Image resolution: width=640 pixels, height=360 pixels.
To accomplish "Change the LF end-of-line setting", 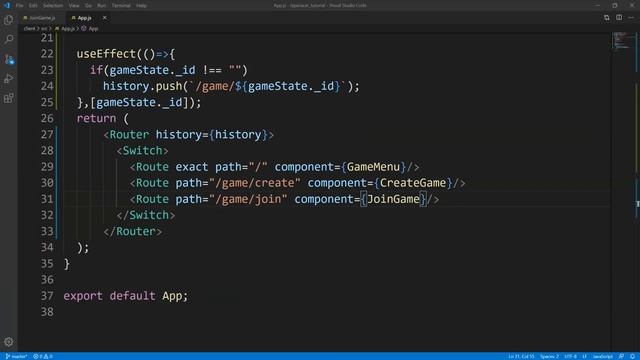I will [x=584, y=356].
